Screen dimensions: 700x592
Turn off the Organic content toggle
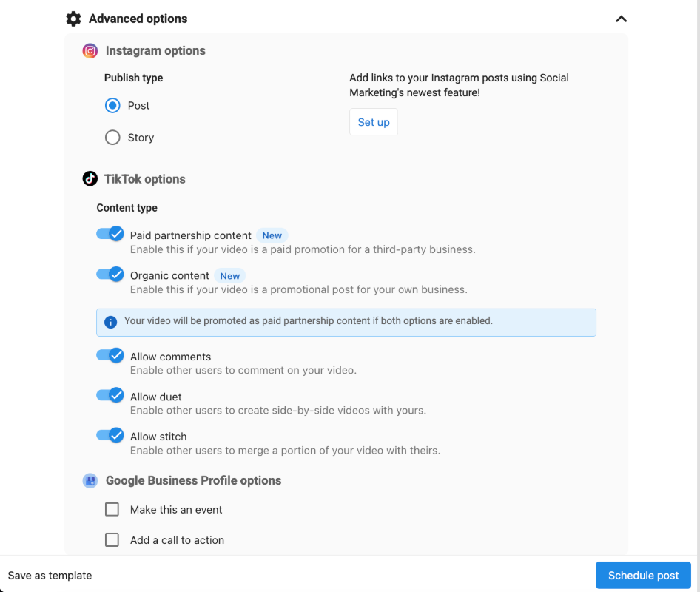(110, 275)
